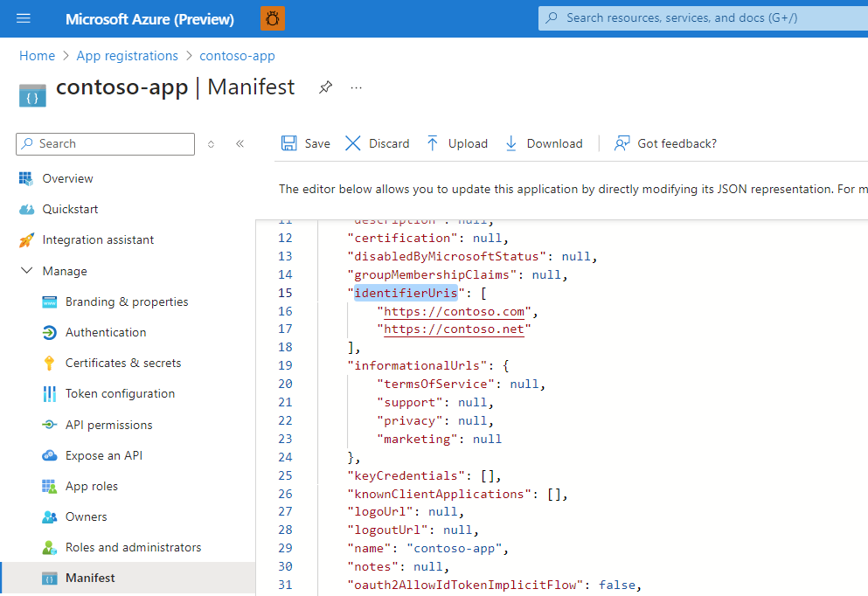Launch Quickstart from the sidebar
This screenshot has width=868, height=596.
point(66,209)
